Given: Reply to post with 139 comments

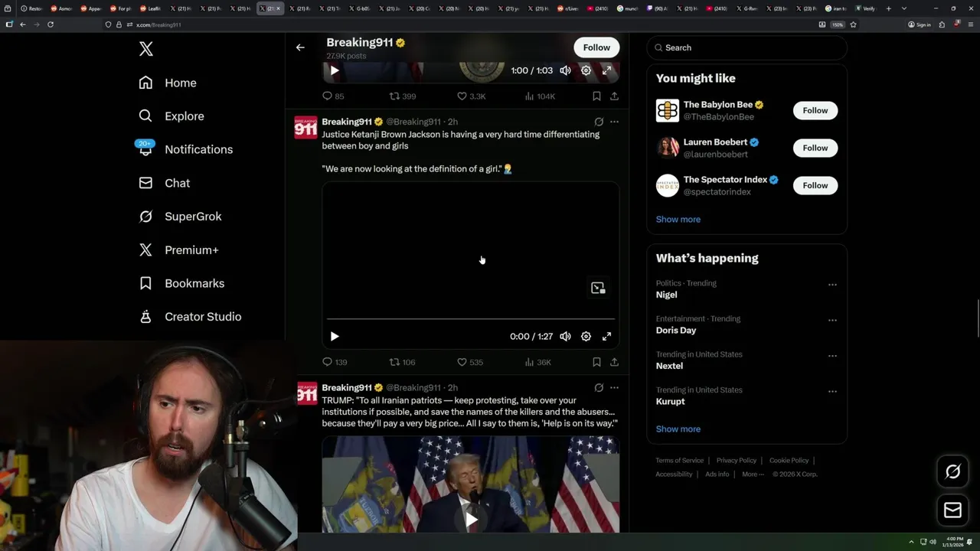Looking at the screenshot, I should tap(335, 362).
